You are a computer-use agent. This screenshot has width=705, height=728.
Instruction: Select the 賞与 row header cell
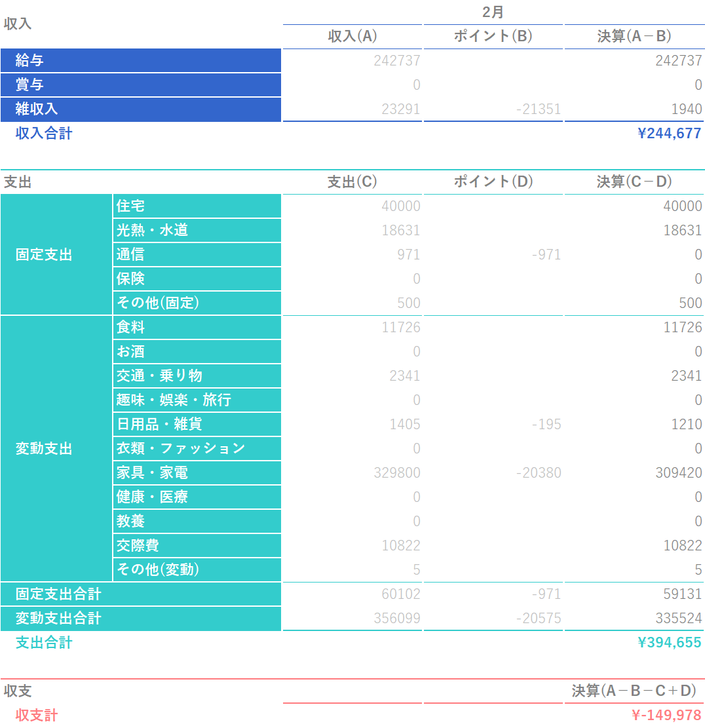(29, 85)
